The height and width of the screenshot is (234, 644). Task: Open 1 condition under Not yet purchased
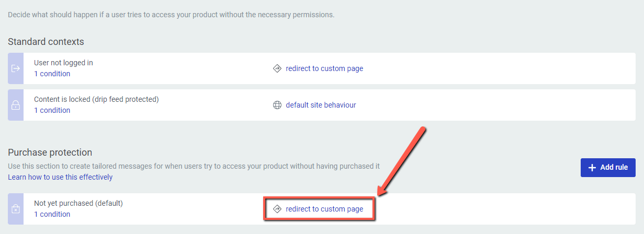(x=52, y=214)
